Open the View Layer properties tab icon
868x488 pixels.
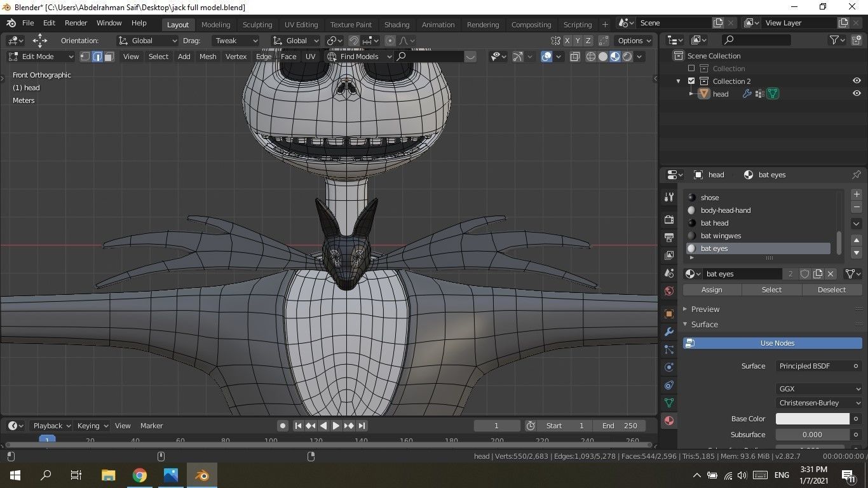click(x=668, y=255)
